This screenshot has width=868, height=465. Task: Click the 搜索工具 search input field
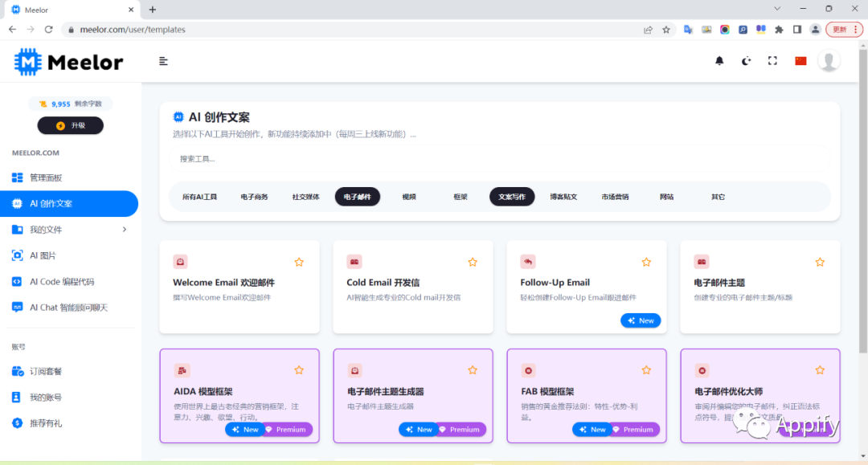tap(499, 159)
